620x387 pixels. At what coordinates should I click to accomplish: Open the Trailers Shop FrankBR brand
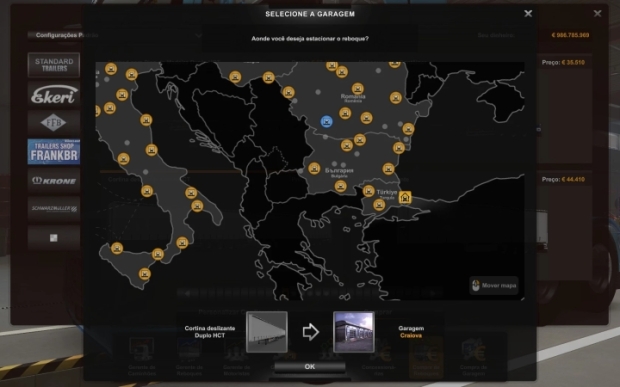tap(54, 151)
